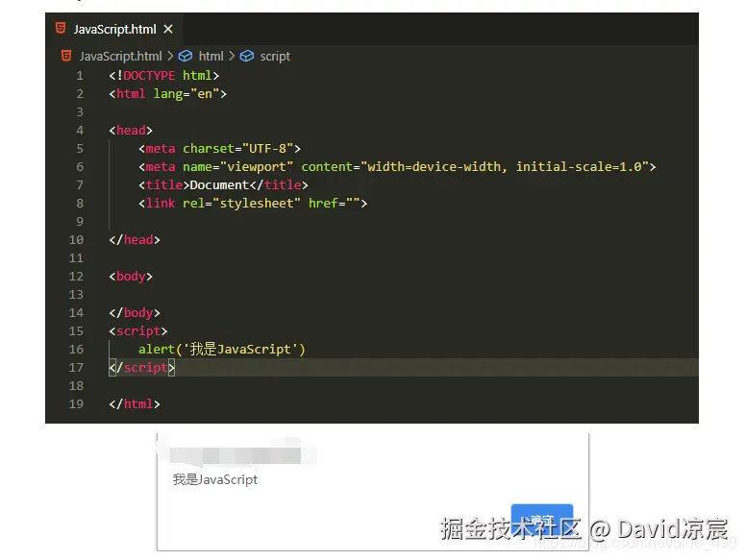Click line number 19 in gutter
This screenshot has width=746, height=560.
tap(76, 404)
